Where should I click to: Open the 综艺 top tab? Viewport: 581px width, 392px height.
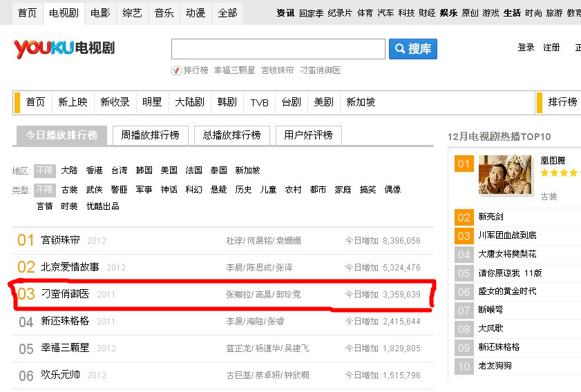pyautogui.click(x=132, y=13)
